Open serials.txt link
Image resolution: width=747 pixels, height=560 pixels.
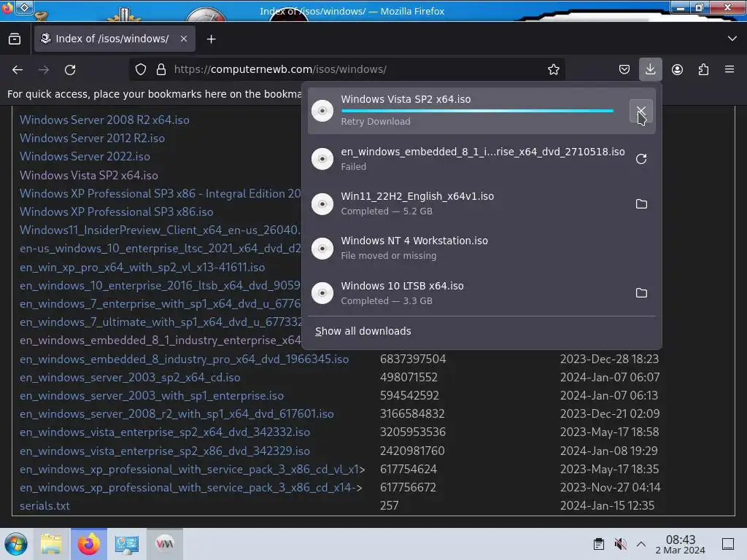pyautogui.click(x=44, y=506)
